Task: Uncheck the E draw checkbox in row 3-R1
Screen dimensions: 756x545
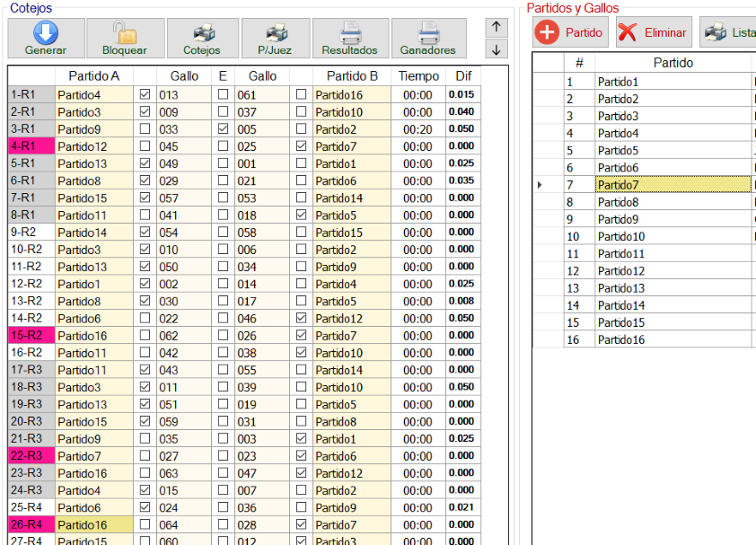Action: [x=223, y=128]
